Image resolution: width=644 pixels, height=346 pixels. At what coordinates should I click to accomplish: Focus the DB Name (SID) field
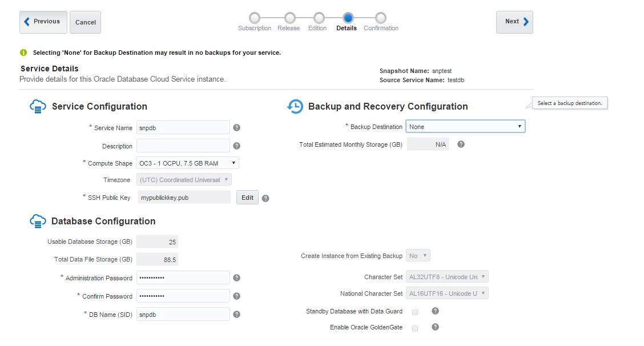click(x=183, y=315)
